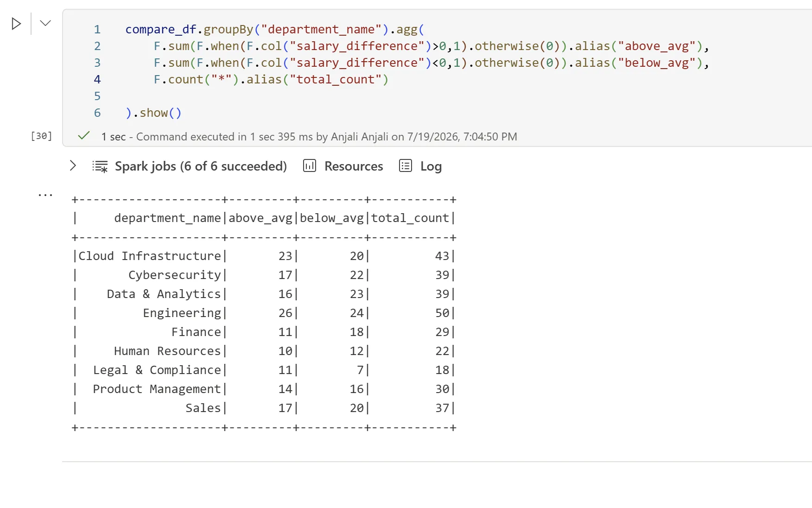This screenshot has height=508, width=812.
Task: Click Cloud Infrastructure total_count value 43
Action: 442,256
